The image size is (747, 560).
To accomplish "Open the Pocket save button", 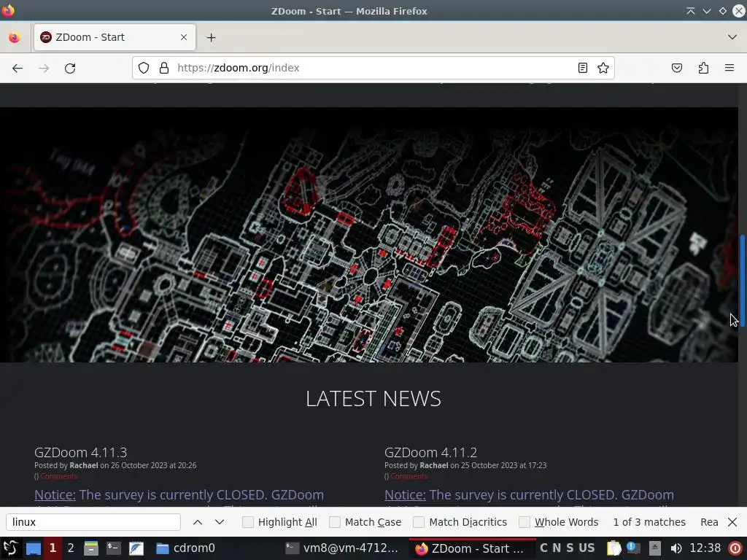I will pyautogui.click(x=677, y=68).
